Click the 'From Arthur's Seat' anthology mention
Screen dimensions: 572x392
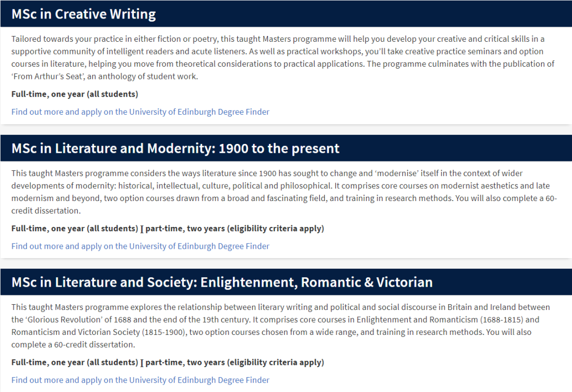(x=48, y=77)
